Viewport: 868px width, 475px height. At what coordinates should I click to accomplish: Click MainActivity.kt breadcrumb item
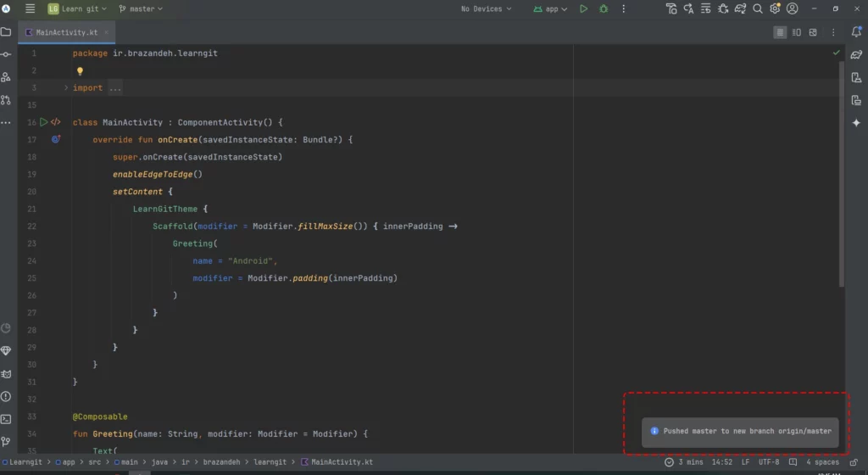pos(337,462)
